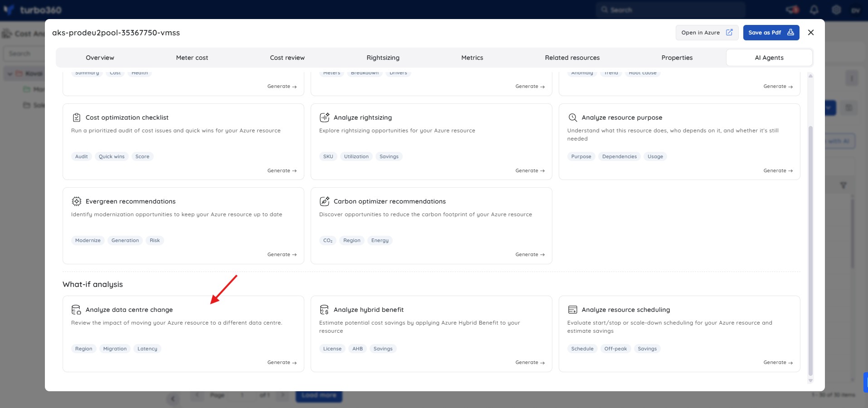
Task: Click the Analyze data centre change title
Action: 129,310
